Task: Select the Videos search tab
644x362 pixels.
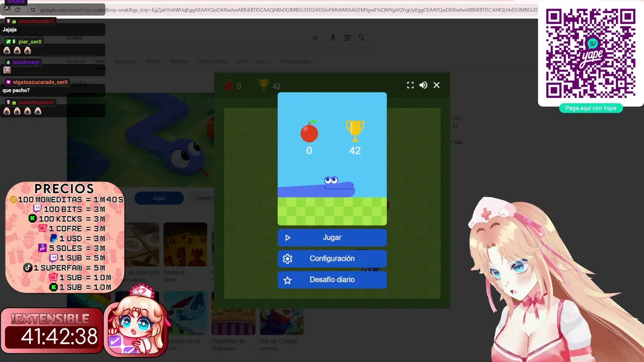Action: [x=153, y=61]
